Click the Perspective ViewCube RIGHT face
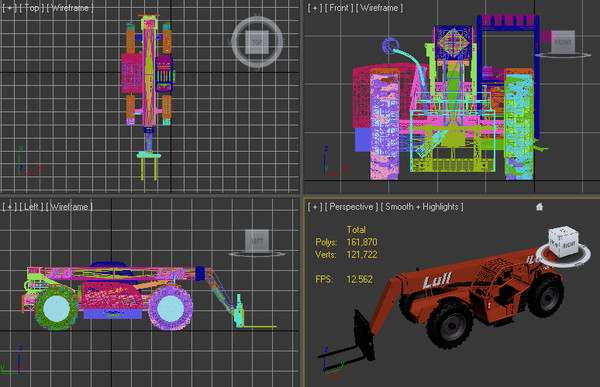Image resolution: width=600 pixels, height=387 pixels. [569, 244]
